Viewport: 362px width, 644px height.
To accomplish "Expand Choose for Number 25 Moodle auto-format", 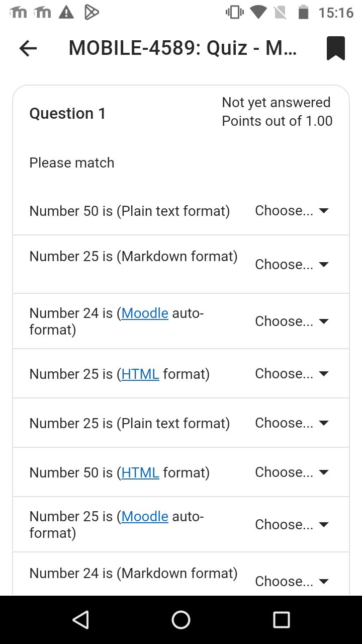I will click(292, 524).
